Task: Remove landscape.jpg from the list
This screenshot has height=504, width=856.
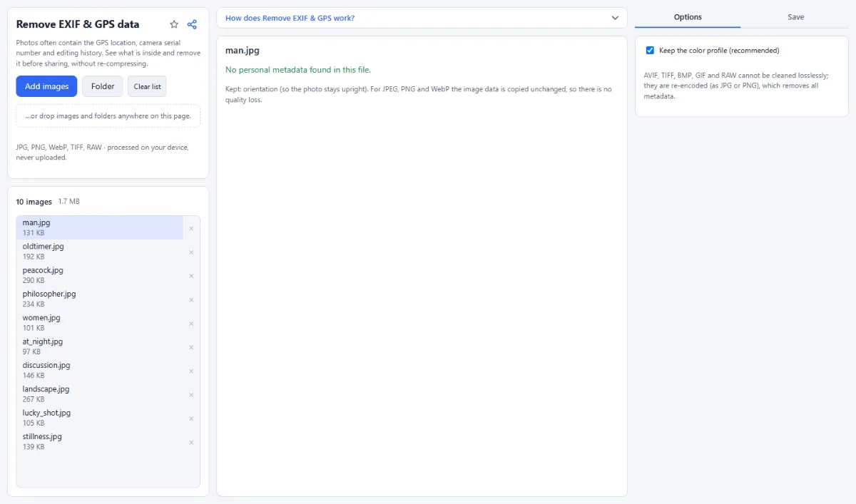Action: [191, 394]
